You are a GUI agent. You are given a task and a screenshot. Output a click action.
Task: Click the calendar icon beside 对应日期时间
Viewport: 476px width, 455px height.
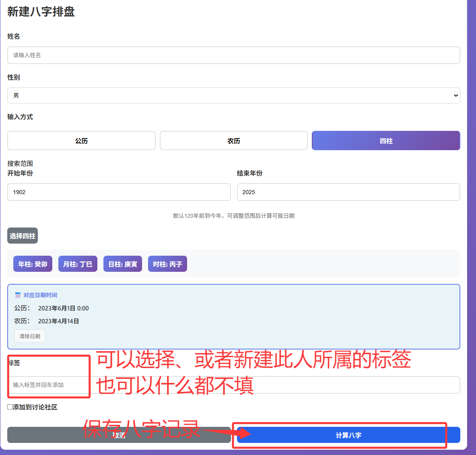click(x=18, y=295)
